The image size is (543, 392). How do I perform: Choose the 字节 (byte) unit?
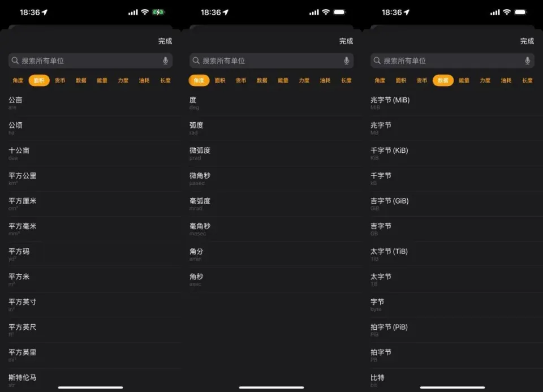coord(453,305)
